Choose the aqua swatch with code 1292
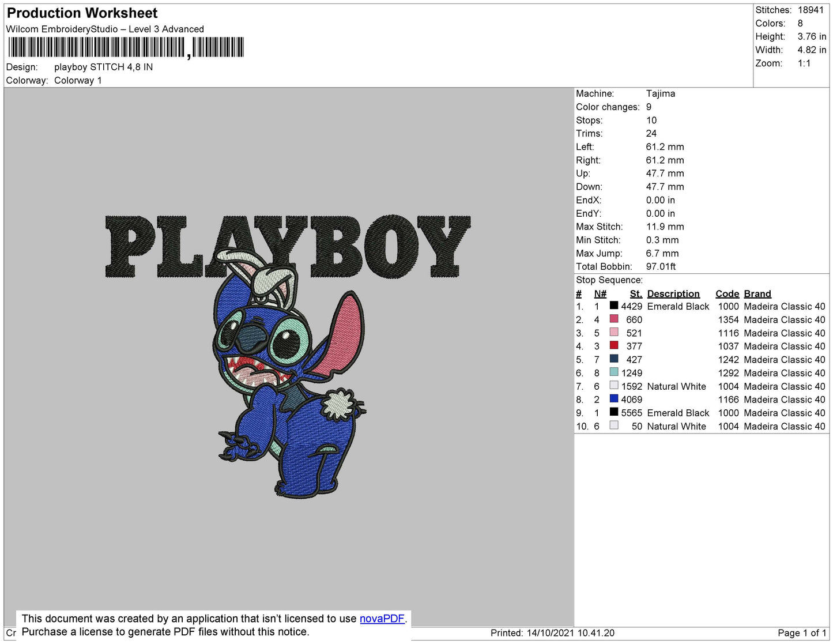The width and height of the screenshot is (833, 644). (614, 372)
